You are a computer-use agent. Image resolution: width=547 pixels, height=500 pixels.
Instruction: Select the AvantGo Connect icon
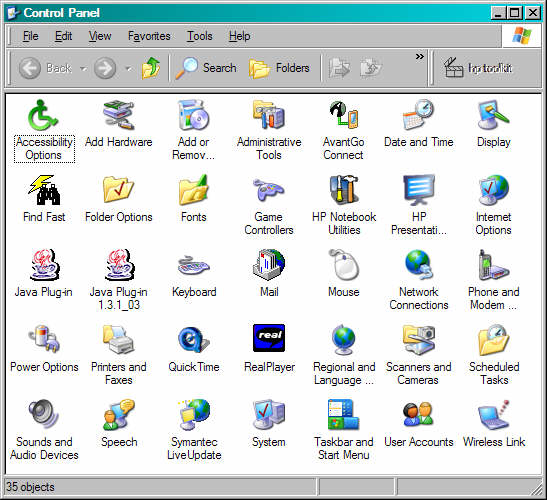pyautogui.click(x=344, y=115)
